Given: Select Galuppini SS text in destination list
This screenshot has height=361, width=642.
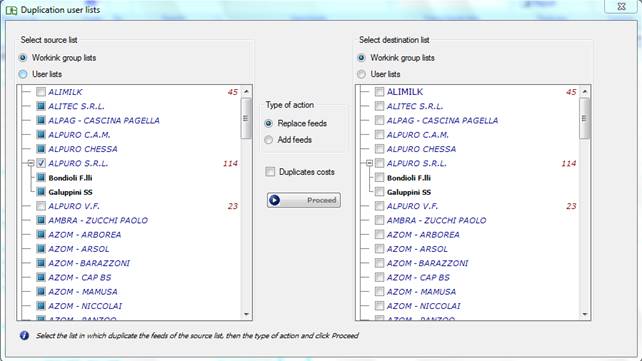Looking at the screenshot, I should [409, 192].
